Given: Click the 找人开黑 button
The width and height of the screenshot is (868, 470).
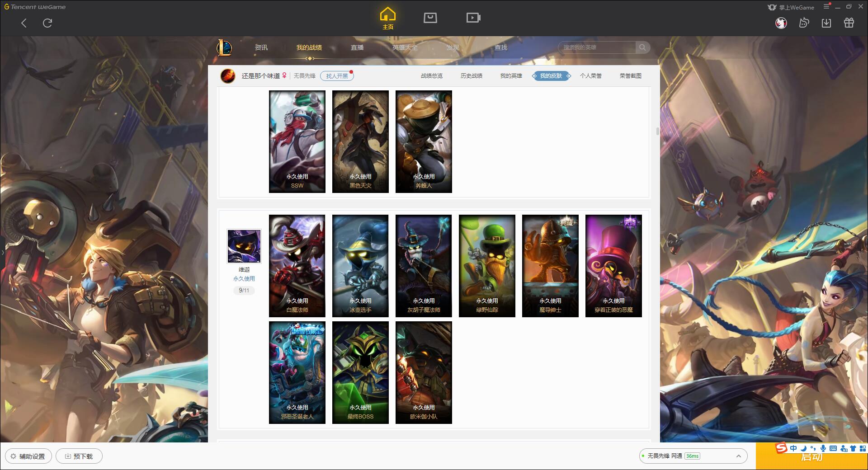Looking at the screenshot, I should [337, 76].
